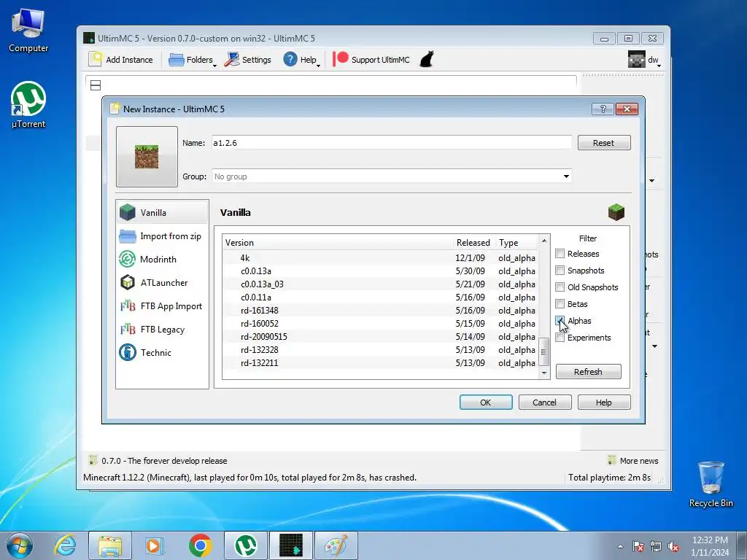Click the grass cube icon beside Vanilla heading
Screen dimensions: 747x560
(x=616, y=212)
